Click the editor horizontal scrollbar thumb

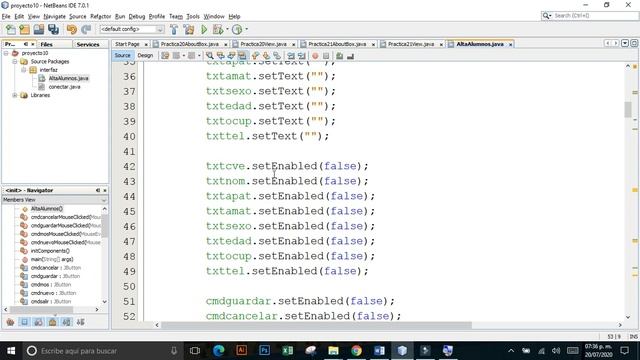pos(316,325)
